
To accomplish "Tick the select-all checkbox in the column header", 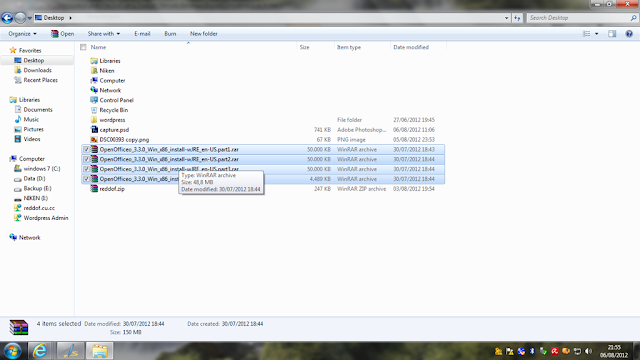I will 83,47.
